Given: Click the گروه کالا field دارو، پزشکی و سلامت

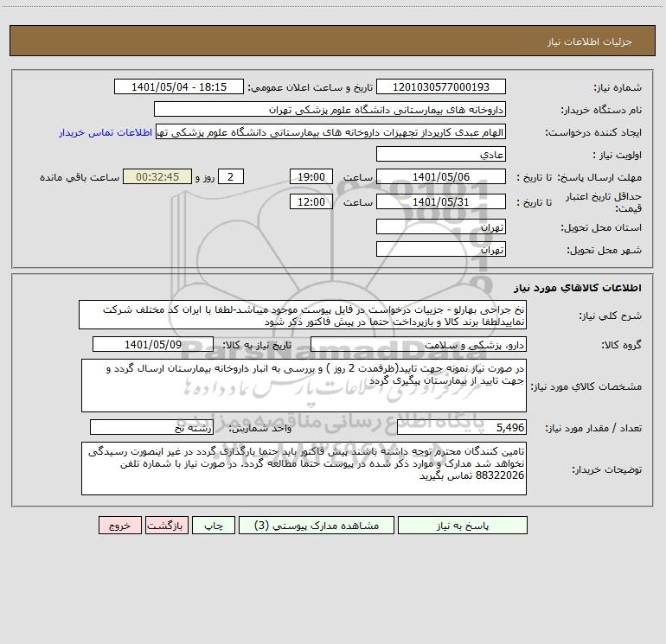Looking at the screenshot, I should (x=419, y=344).
